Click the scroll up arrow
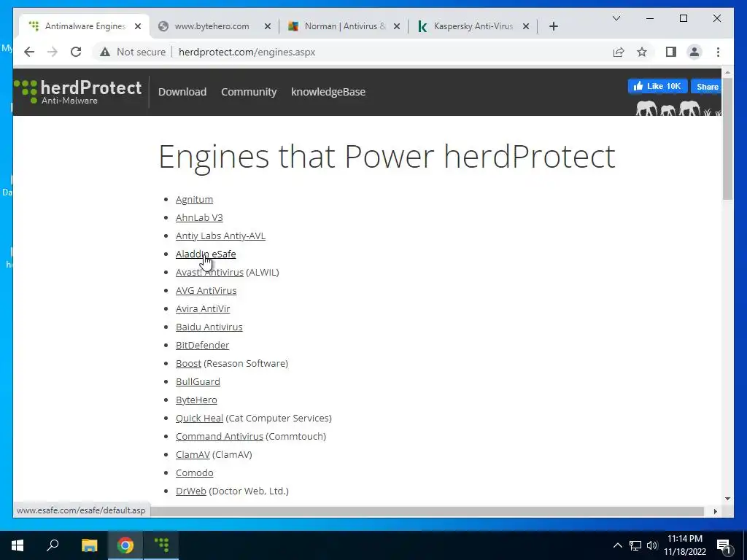 point(727,73)
